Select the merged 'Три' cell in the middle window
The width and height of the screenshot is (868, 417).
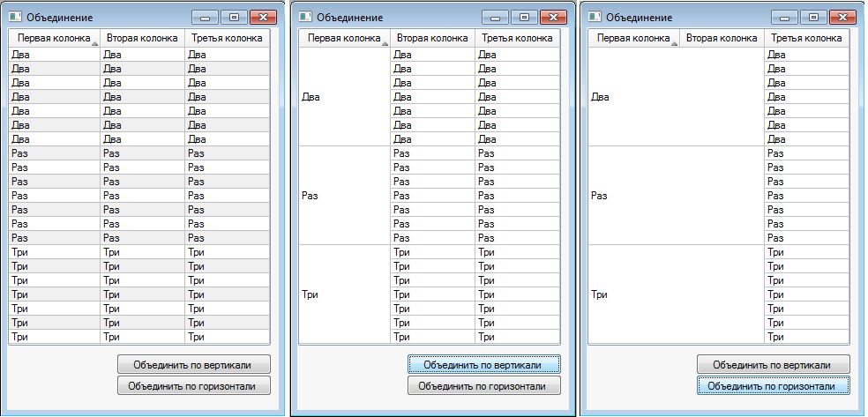click(x=344, y=294)
